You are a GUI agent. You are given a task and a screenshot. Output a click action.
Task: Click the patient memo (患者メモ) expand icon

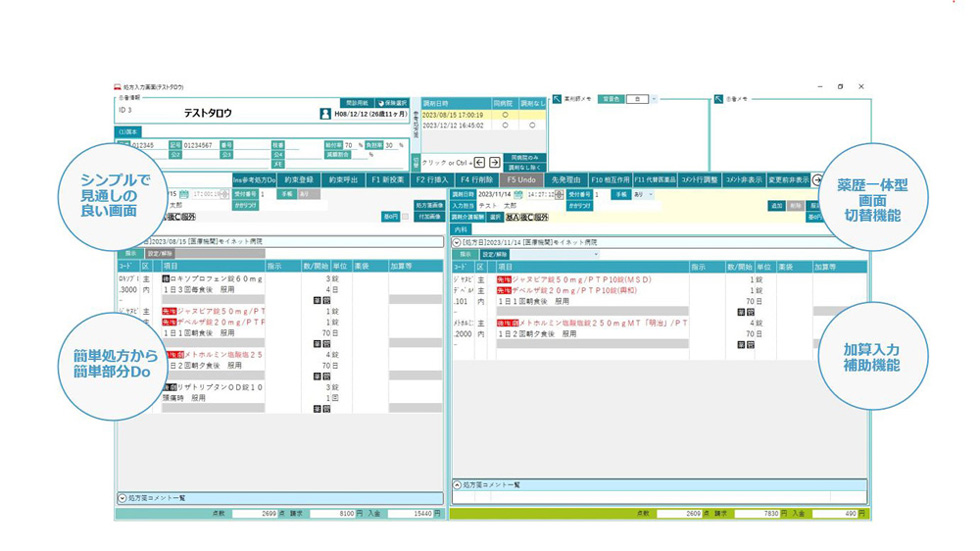(x=717, y=99)
